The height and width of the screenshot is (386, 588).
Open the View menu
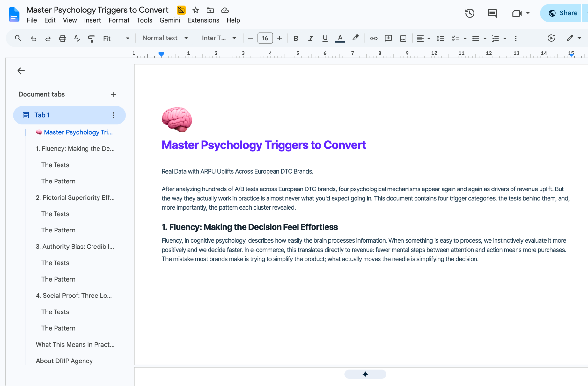click(x=70, y=20)
